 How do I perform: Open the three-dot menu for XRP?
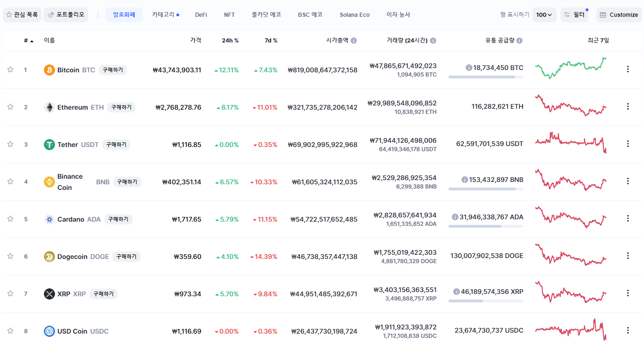point(628,293)
